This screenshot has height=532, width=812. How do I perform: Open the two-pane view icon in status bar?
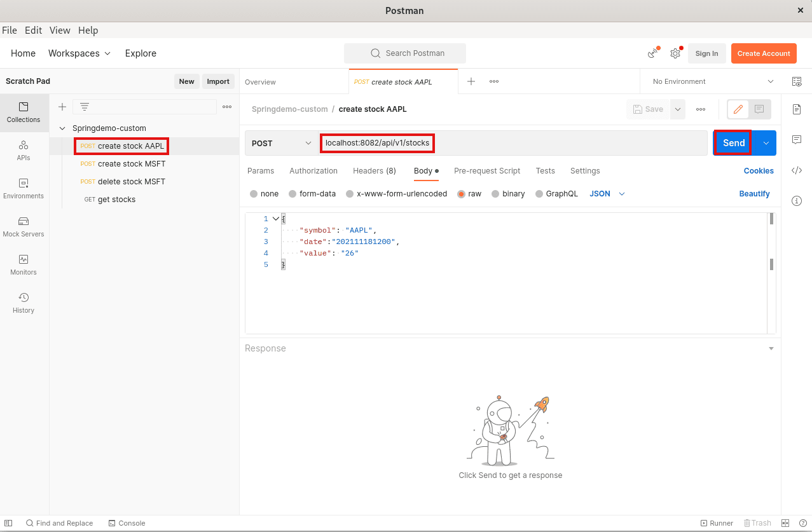click(x=785, y=523)
